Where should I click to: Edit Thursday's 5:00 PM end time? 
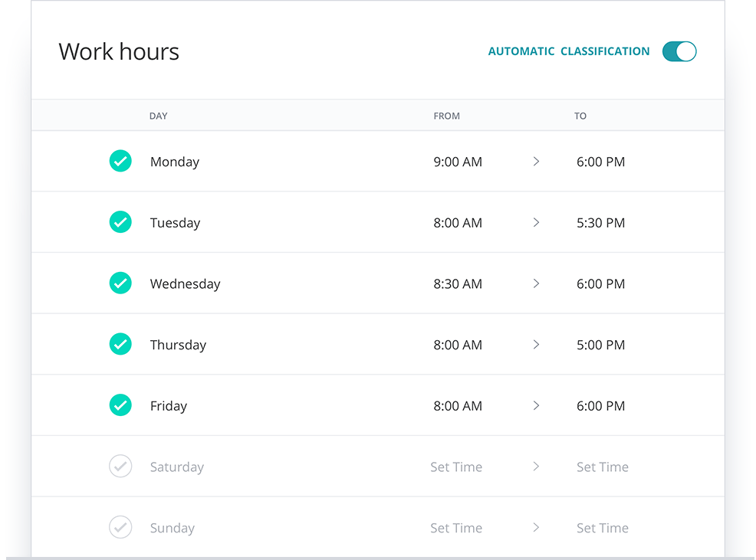click(x=601, y=345)
